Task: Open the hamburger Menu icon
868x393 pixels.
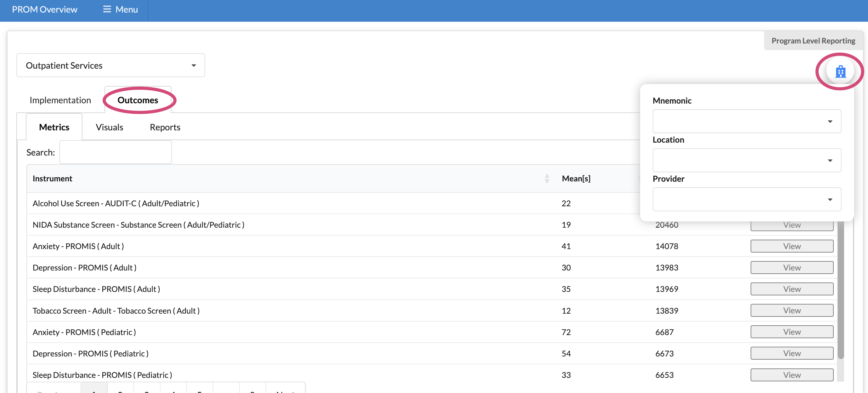Action: pyautogui.click(x=107, y=9)
